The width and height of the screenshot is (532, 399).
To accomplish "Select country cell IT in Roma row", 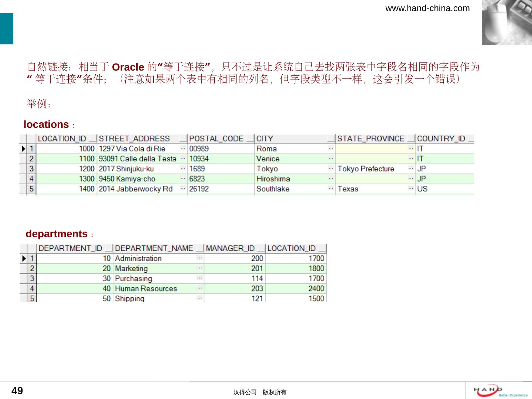I will pos(445,149).
